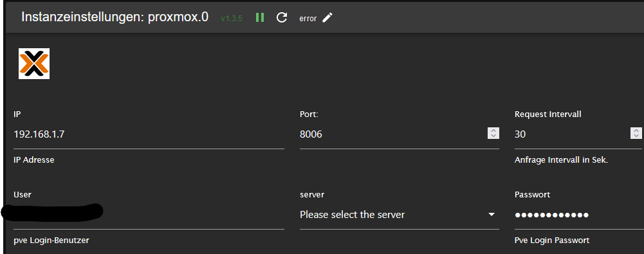Click the IP field showing 192.168.1.7
Image resolution: width=644 pixels, height=254 pixels.
[149, 134]
